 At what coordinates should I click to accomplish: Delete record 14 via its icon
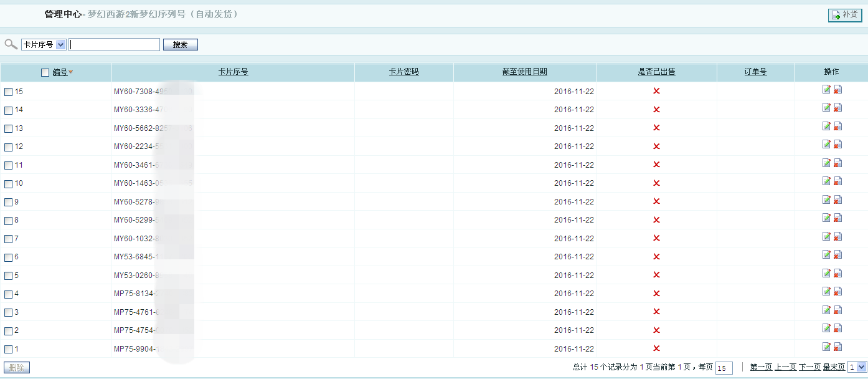coord(837,108)
